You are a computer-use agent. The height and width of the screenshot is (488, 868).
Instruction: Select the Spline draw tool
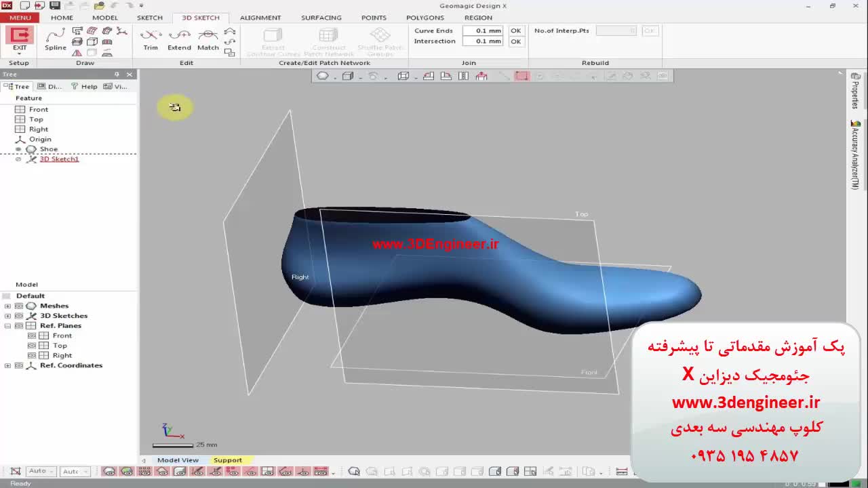(56, 39)
